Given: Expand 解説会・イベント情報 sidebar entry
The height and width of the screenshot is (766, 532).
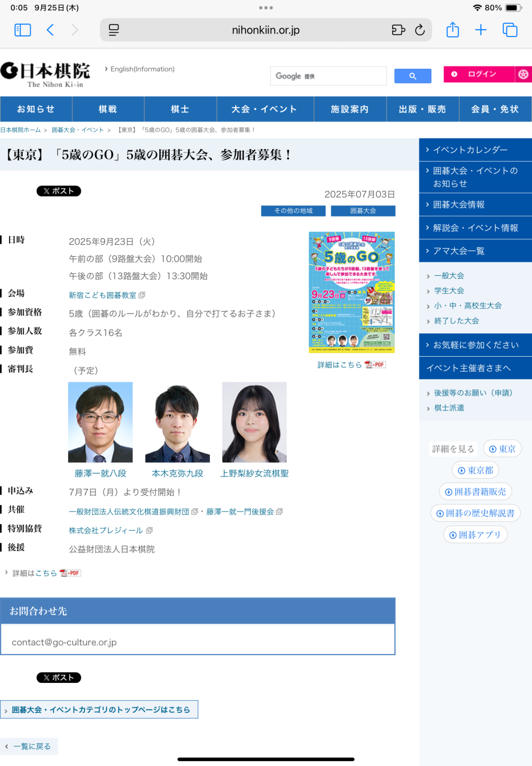Looking at the screenshot, I should tap(475, 227).
